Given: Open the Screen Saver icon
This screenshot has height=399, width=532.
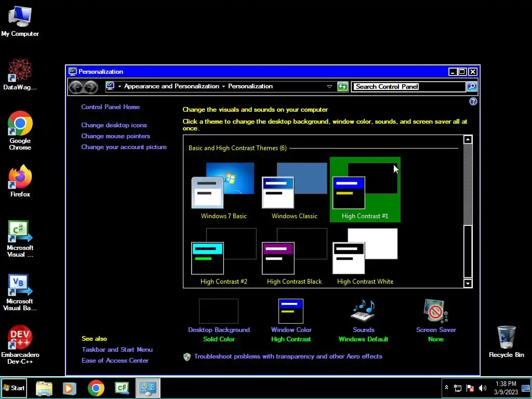Looking at the screenshot, I should pos(436,311).
